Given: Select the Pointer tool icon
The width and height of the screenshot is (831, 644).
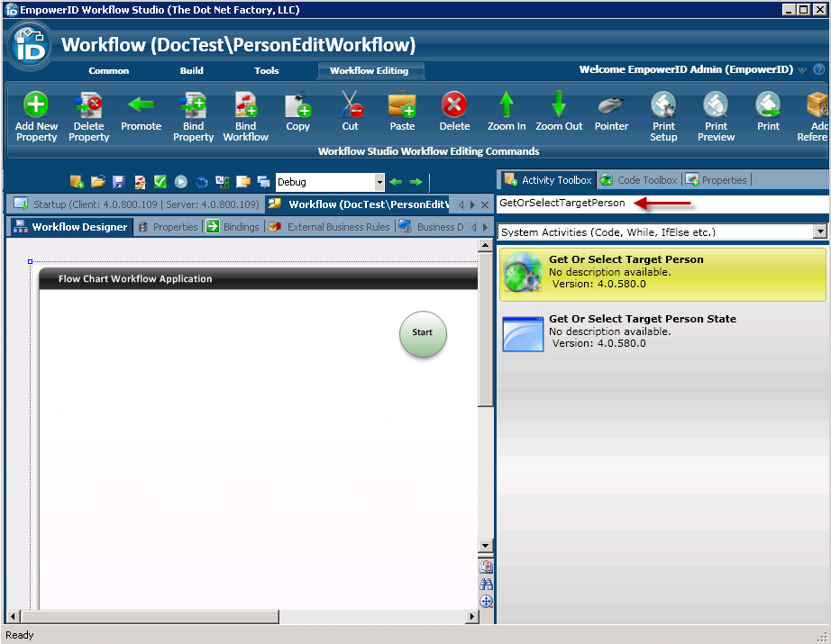Looking at the screenshot, I should coord(611,106).
